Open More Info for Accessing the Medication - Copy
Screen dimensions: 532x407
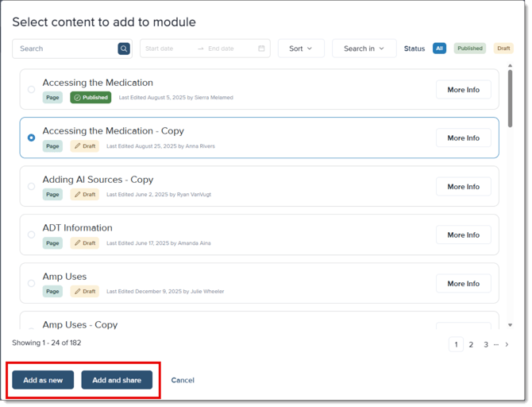click(x=464, y=138)
